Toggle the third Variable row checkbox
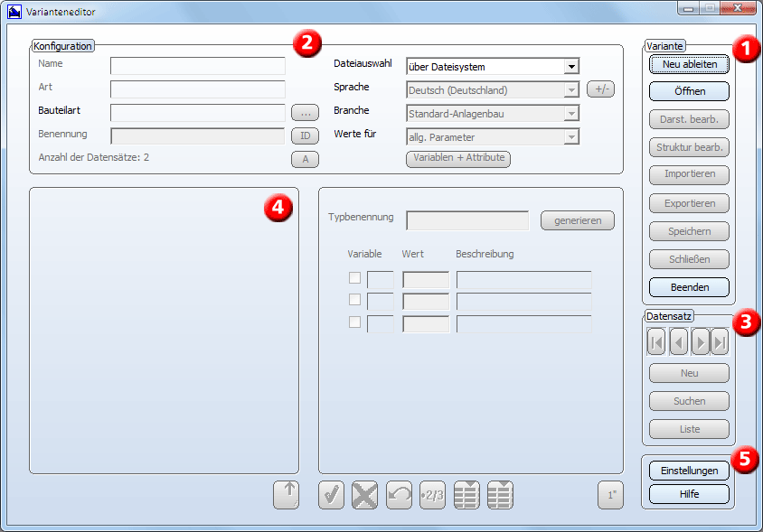This screenshot has height=532, width=763. pyautogui.click(x=354, y=322)
